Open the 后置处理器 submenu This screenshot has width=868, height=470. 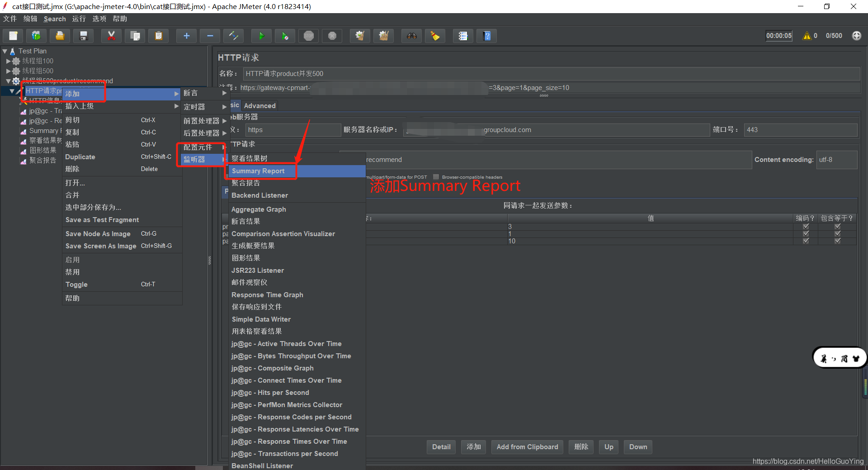[x=205, y=133]
